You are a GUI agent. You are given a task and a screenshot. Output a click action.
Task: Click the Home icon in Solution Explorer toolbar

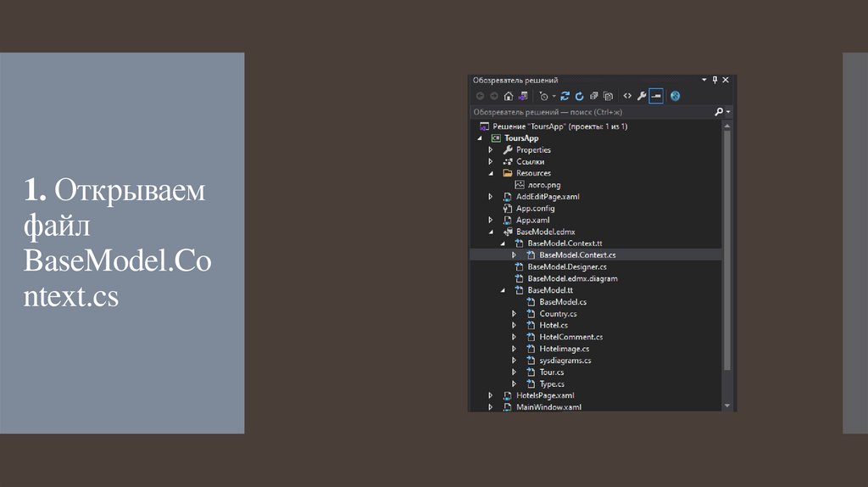[509, 96]
